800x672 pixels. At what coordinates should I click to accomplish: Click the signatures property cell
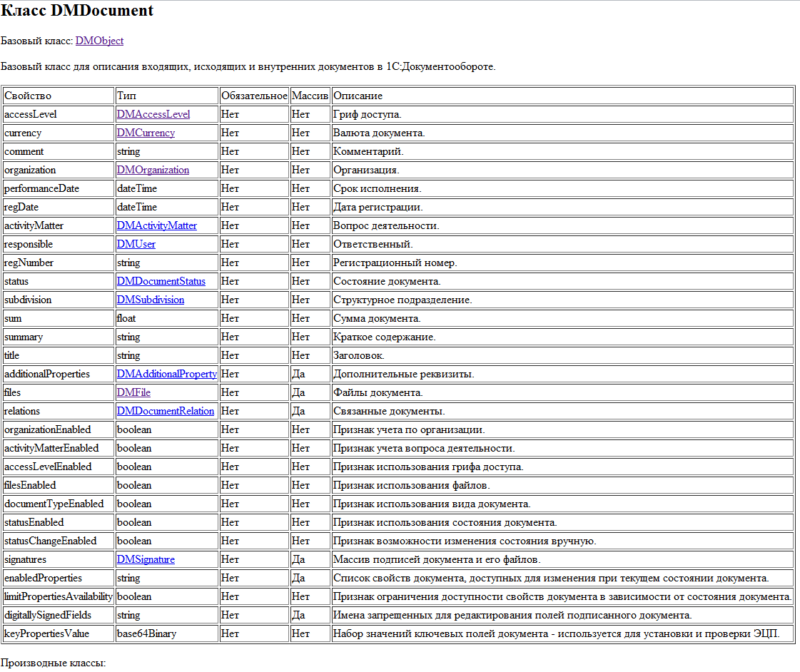coord(59,559)
